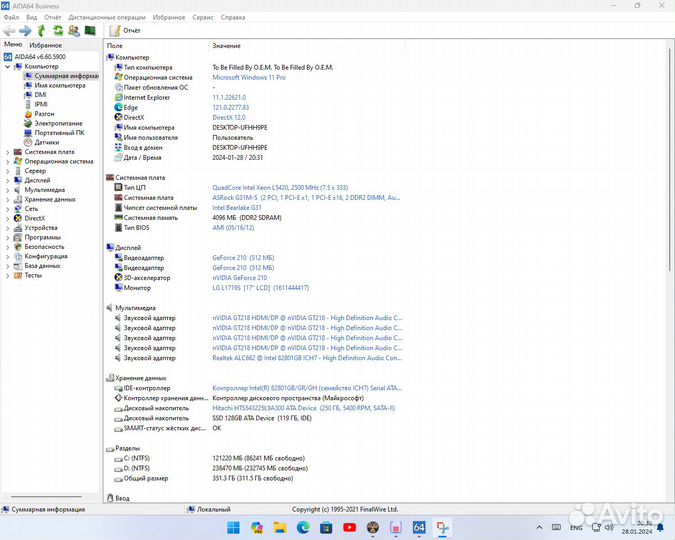Expand the Сеть tree node

(x=7, y=209)
